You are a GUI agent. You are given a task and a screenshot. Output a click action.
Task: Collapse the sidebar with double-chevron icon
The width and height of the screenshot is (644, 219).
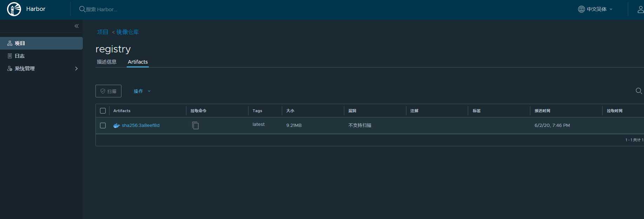[x=77, y=26]
